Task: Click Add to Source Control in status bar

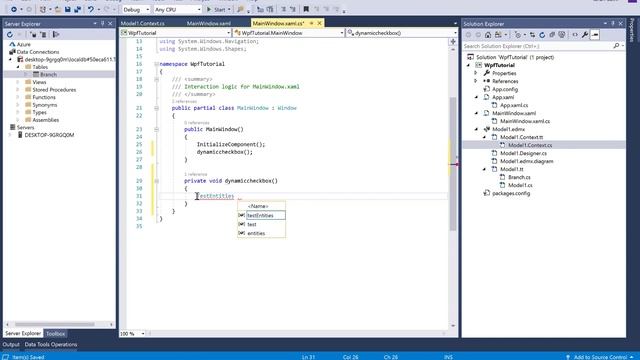Action: 599,357
